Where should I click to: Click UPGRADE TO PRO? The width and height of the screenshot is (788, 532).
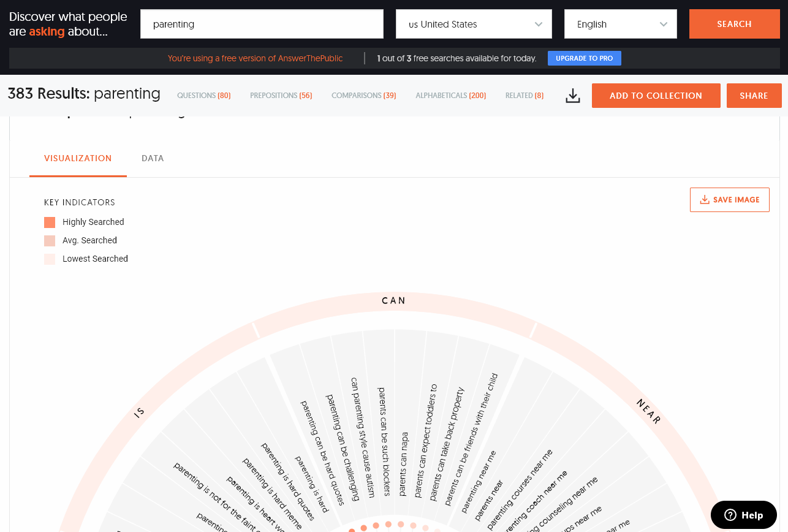point(584,58)
